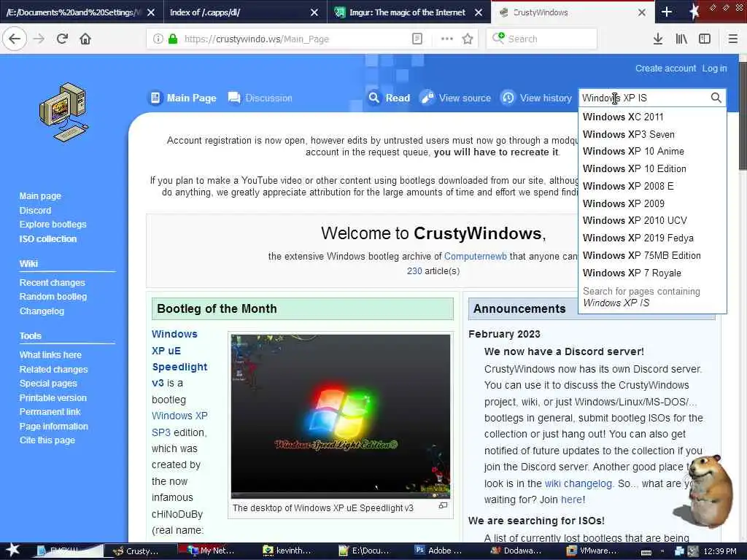Open the Computernewb link
Screen dimensions: 747x560
(x=475, y=256)
